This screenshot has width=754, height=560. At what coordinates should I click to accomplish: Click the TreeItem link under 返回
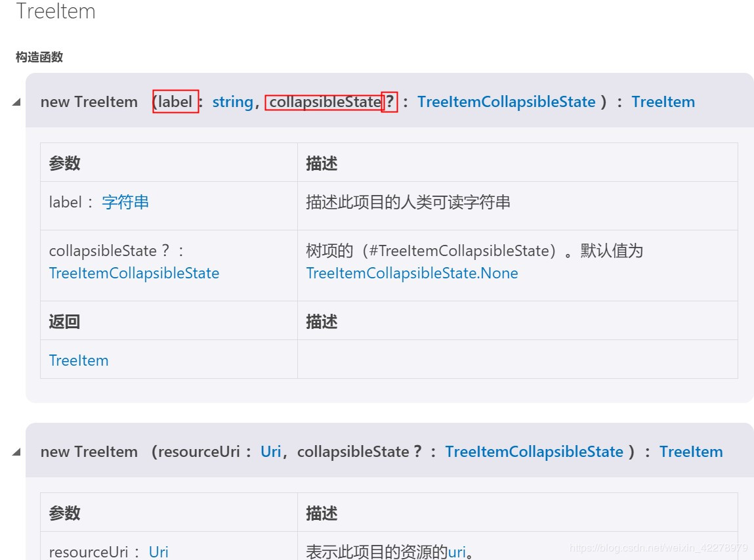[x=79, y=360]
